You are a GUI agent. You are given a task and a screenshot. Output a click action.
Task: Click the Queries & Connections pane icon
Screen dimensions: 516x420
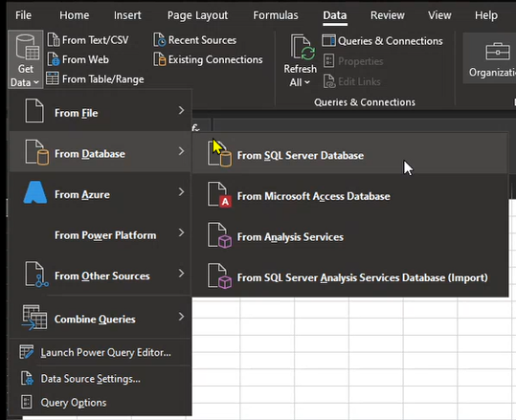[328, 40]
